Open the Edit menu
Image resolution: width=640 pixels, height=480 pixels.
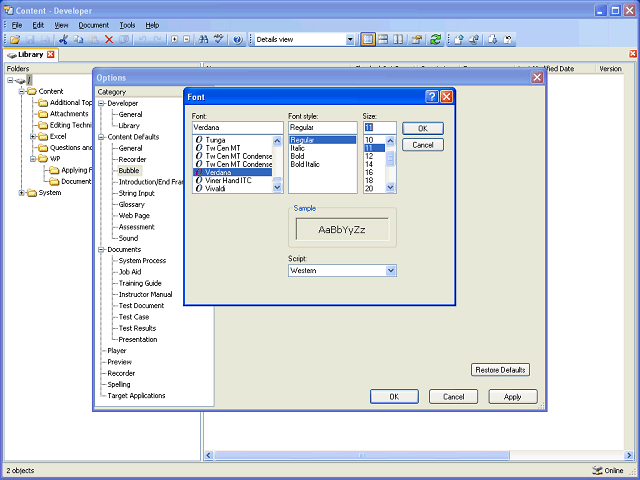point(38,25)
